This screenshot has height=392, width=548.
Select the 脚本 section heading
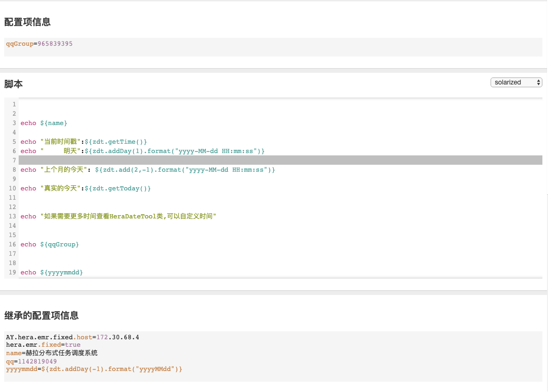(x=13, y=84)
